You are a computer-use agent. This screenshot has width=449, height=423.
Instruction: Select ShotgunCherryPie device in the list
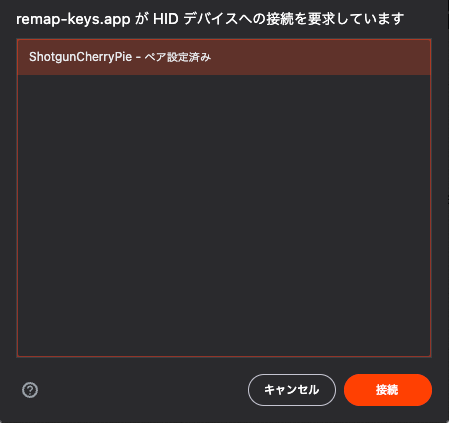(224, 57)
